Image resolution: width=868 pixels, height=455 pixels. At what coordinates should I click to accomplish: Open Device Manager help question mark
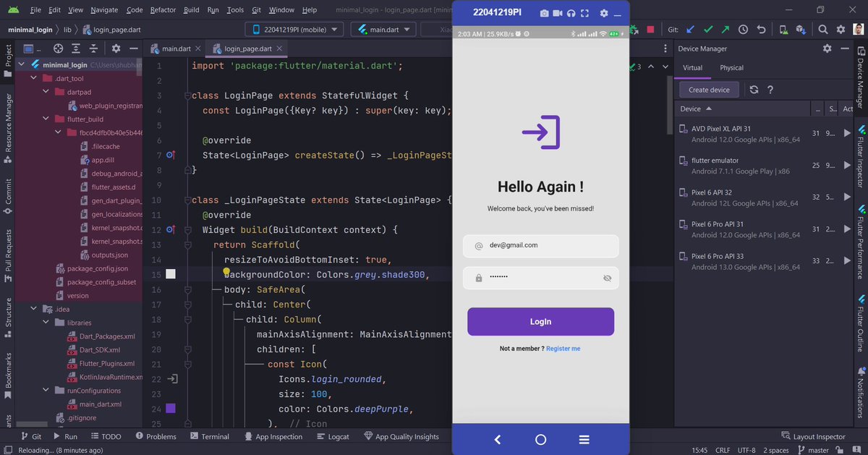(770, 90)
